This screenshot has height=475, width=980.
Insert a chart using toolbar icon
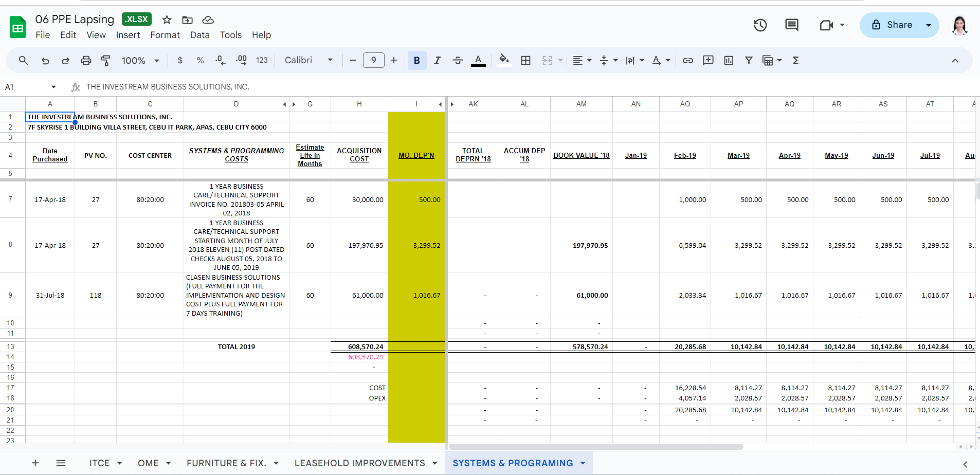point(729,61)
